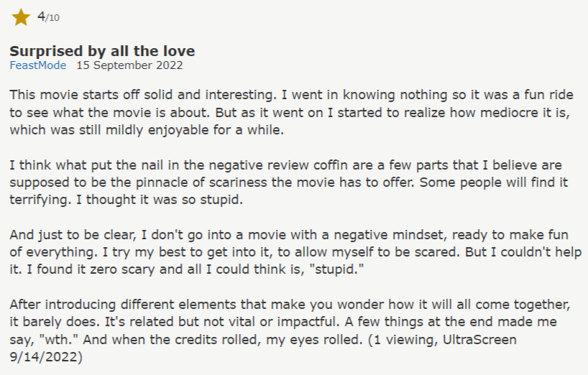Viewport: 588px width, 375px height.
Task: Click the paragraph starting "This movie starts off solid"
Action: click(288, 112)
